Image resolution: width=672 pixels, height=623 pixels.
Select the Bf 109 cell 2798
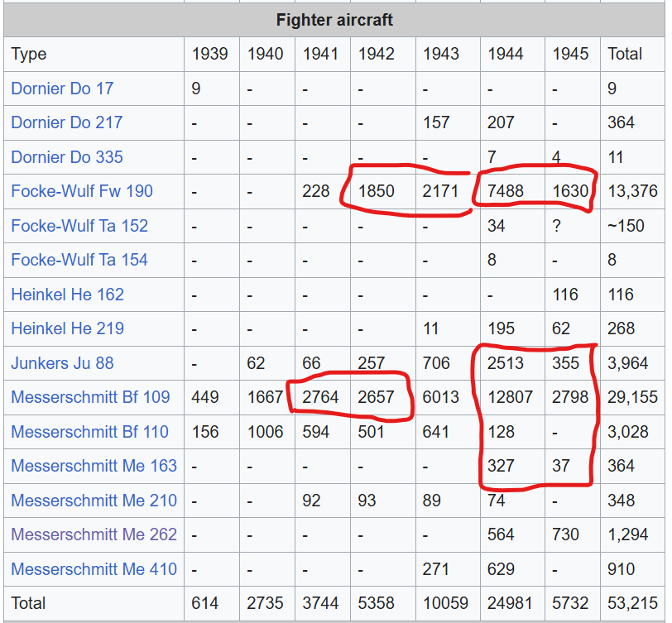pyautogui.click(x=573, y=397)
